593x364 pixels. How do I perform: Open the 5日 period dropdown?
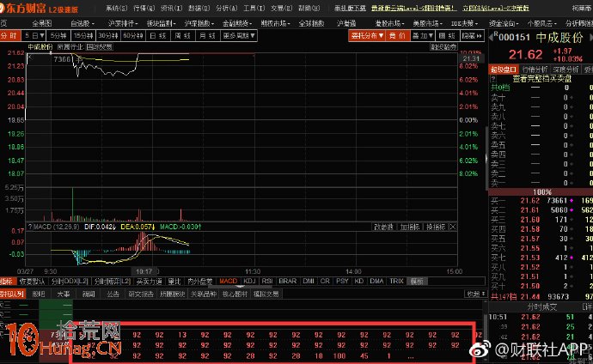tap(34, 35)
